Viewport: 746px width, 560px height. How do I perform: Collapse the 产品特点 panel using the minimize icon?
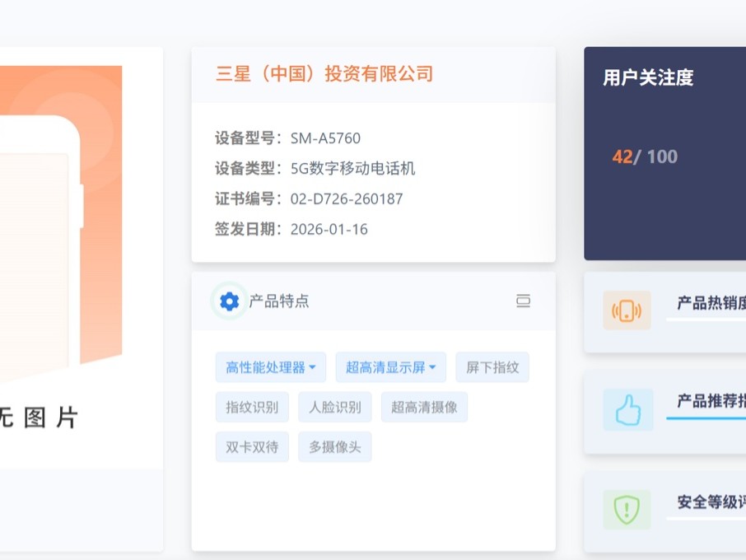point(523,301)
